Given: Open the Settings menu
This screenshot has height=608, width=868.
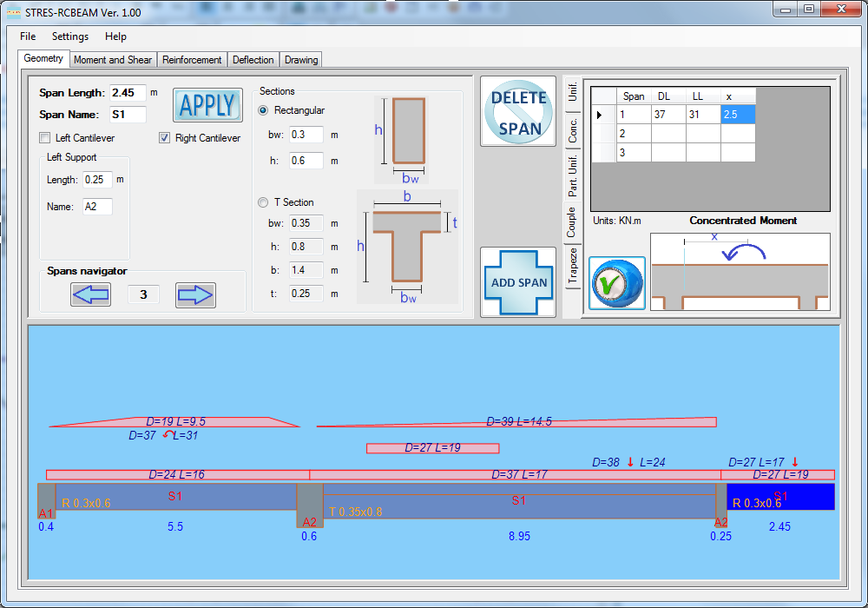Looking at the screenshot, I should point(70,36).
